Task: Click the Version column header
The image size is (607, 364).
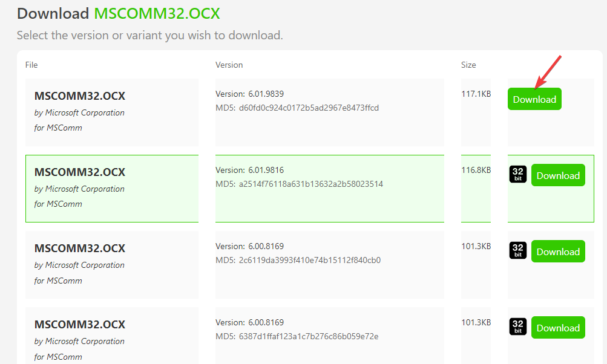Action: (x=229, y=65)
